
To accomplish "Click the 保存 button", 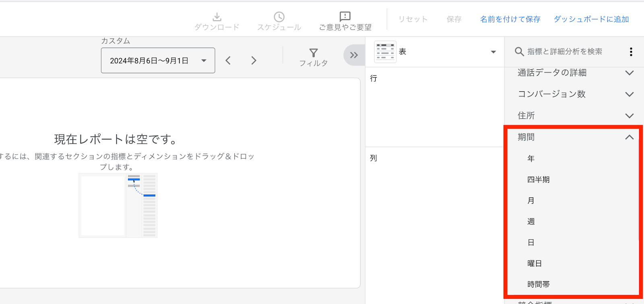I will coord(454,19).
